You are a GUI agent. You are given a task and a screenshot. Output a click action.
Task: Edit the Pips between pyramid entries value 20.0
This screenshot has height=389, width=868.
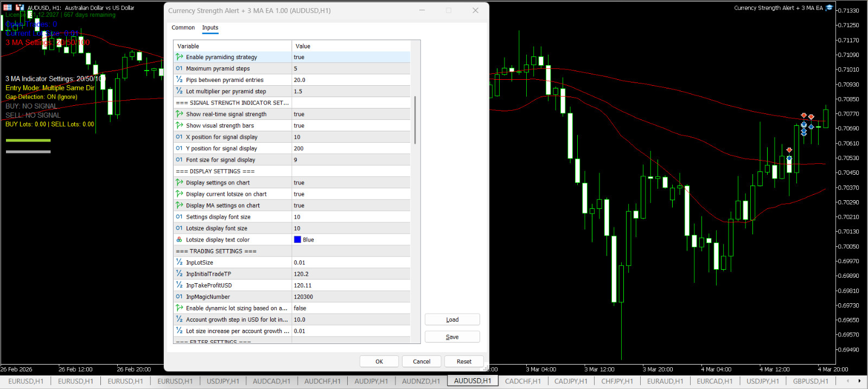pyautogui.click(x=351, y=80)
